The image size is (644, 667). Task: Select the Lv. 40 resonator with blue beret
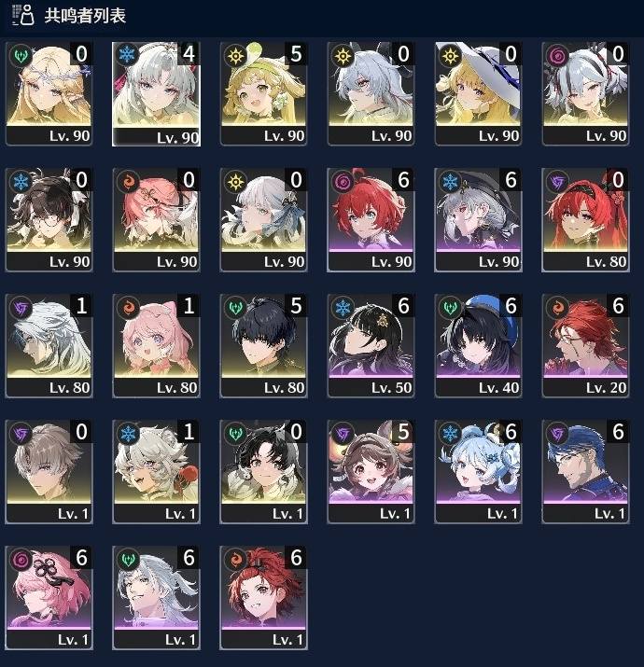coord(478,345)
